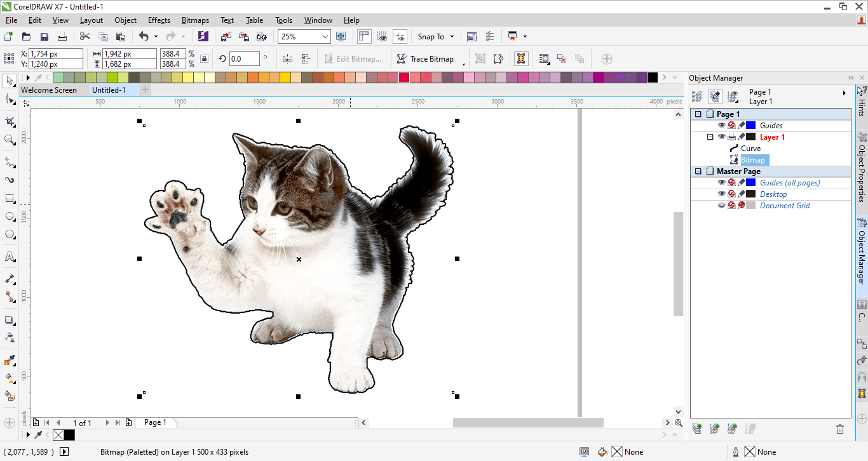Screen dimensions: 868x461
Task: Click the Edit Bitmap button
Action: tap(353, 58)
